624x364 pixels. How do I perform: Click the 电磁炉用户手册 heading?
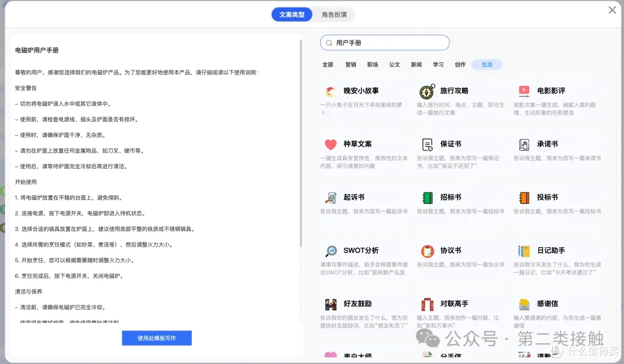(36, 50)
